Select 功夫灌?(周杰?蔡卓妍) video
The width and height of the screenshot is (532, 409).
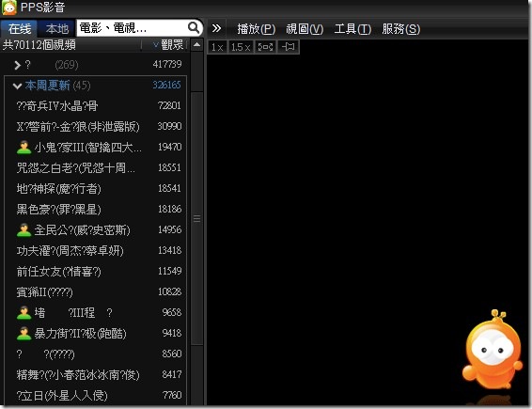[x=70, y=251]
